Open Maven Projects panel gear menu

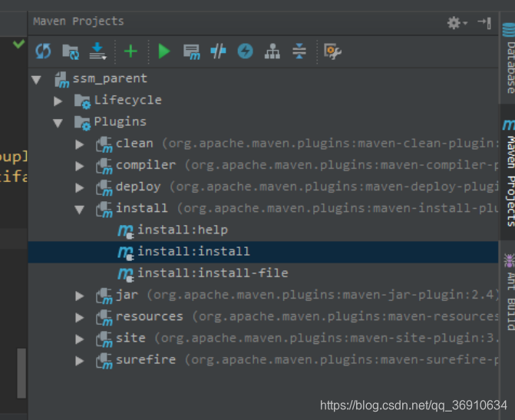(457, 23)
